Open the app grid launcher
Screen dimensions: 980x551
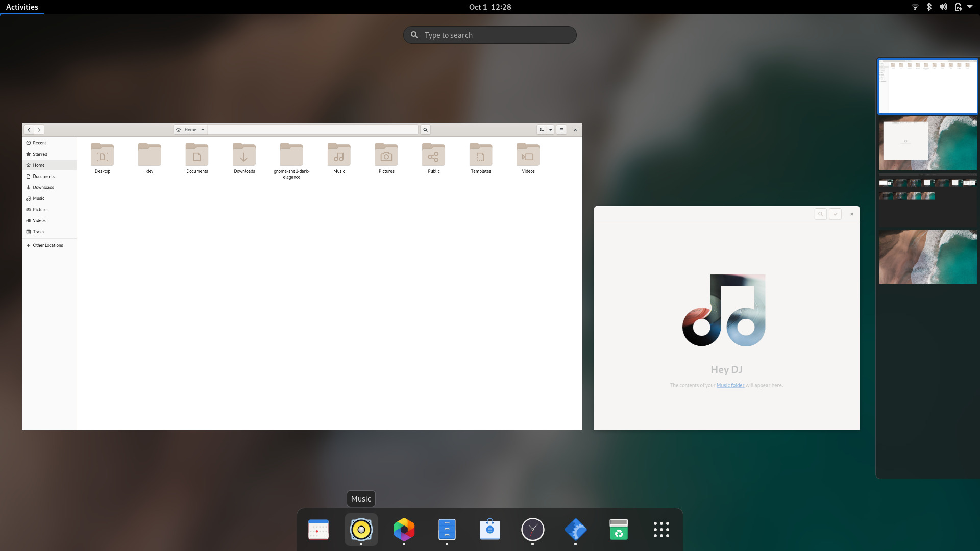661,530
